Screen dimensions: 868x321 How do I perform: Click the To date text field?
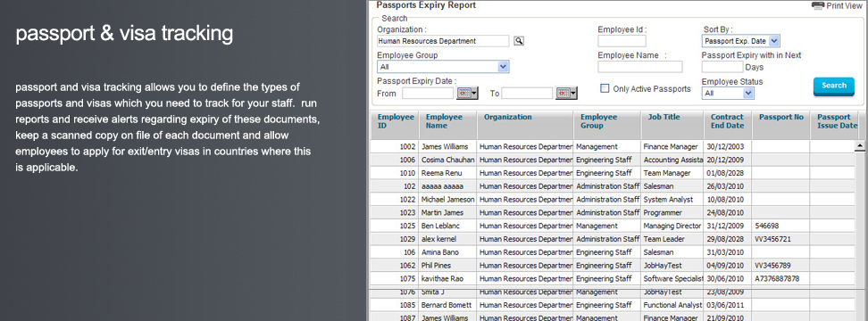[x=527, y=94]
